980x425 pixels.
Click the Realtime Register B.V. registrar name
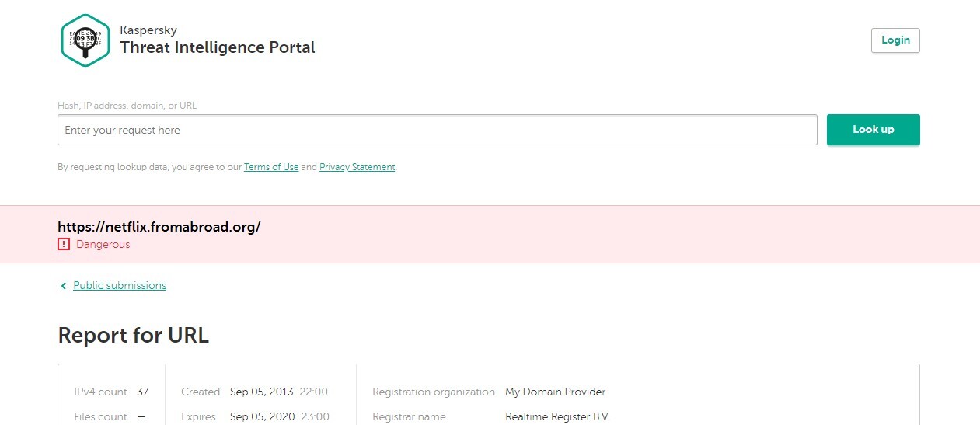(557, 416)
